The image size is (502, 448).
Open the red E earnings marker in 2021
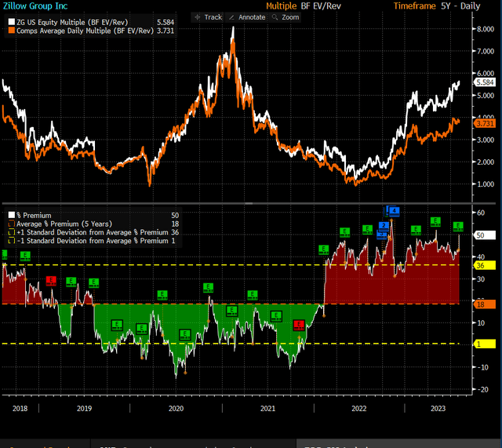(x=299, y=325)
